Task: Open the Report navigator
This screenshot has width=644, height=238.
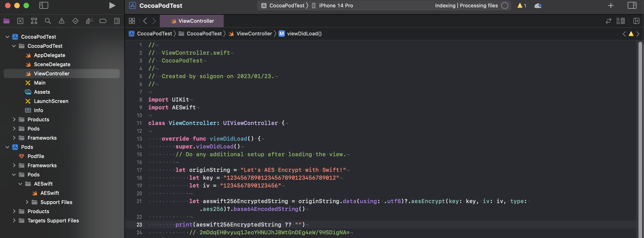Action: 117,21
